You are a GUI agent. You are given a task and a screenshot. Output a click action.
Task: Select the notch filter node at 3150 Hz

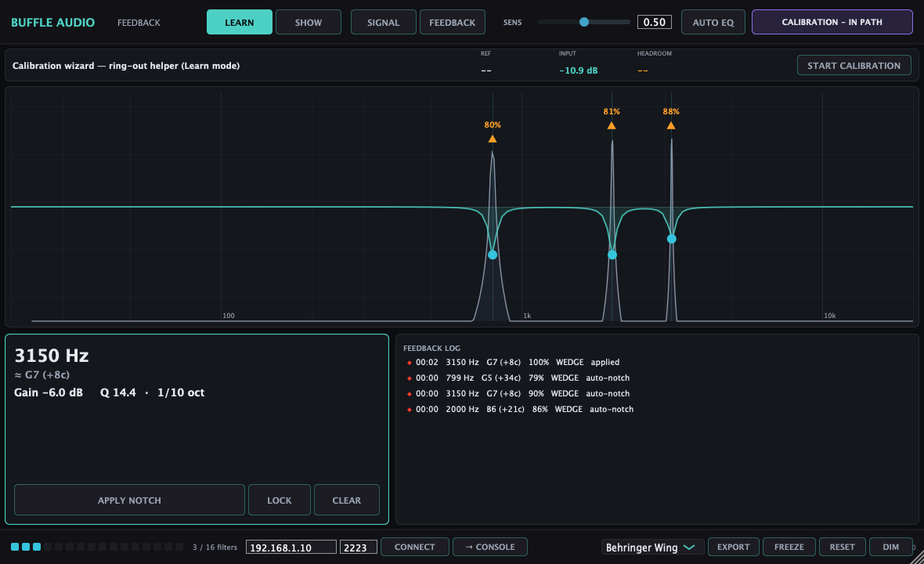[x=671, y=239]
